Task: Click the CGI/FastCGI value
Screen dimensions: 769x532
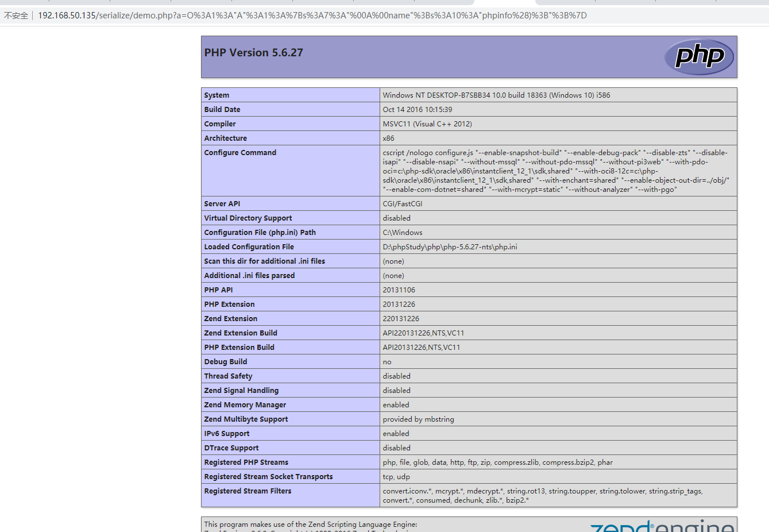Action: (403, 204)
